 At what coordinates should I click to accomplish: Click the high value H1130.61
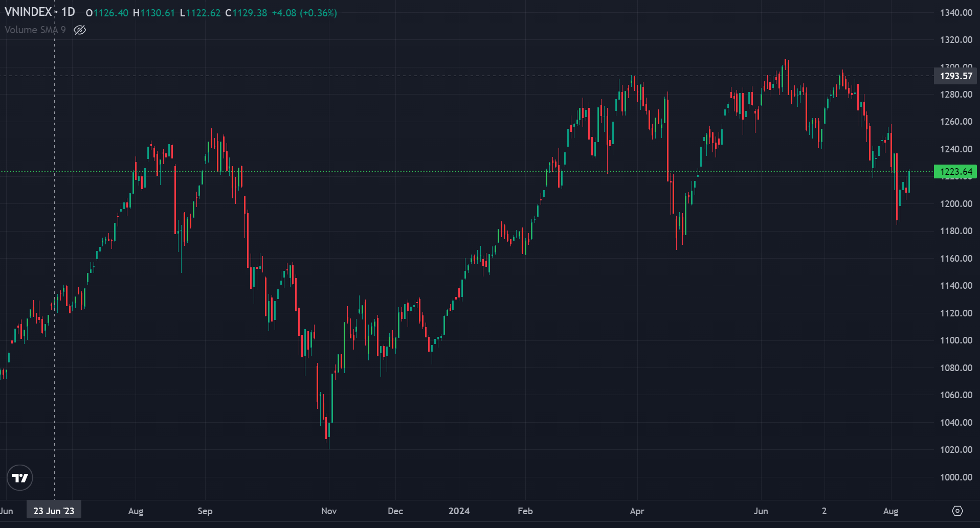point(154,13)
